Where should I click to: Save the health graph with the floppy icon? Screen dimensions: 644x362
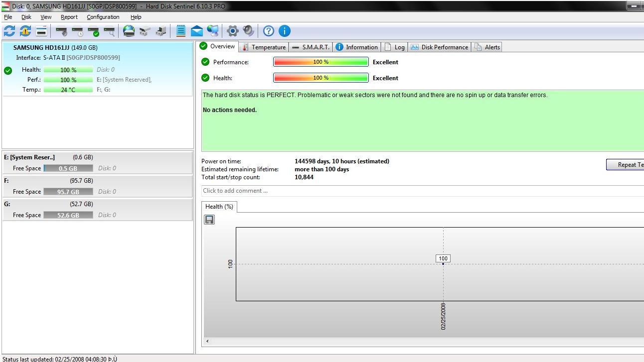210,220
